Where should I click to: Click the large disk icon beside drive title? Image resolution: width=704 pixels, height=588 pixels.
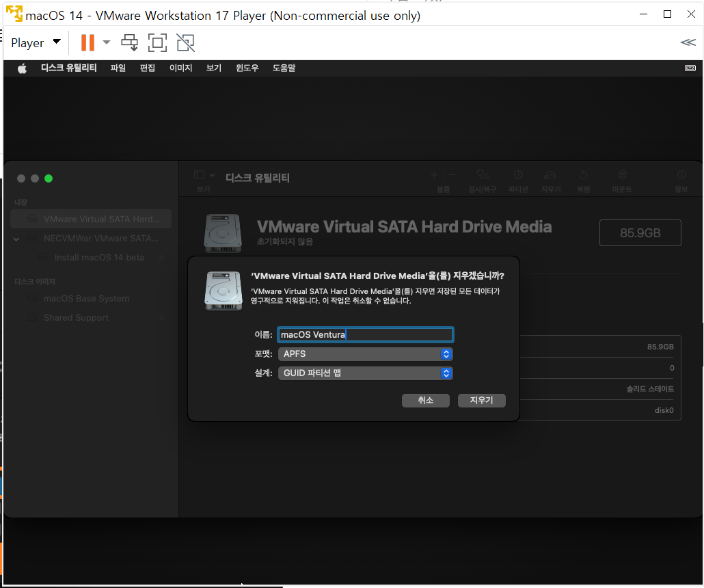tap(223, 233)
